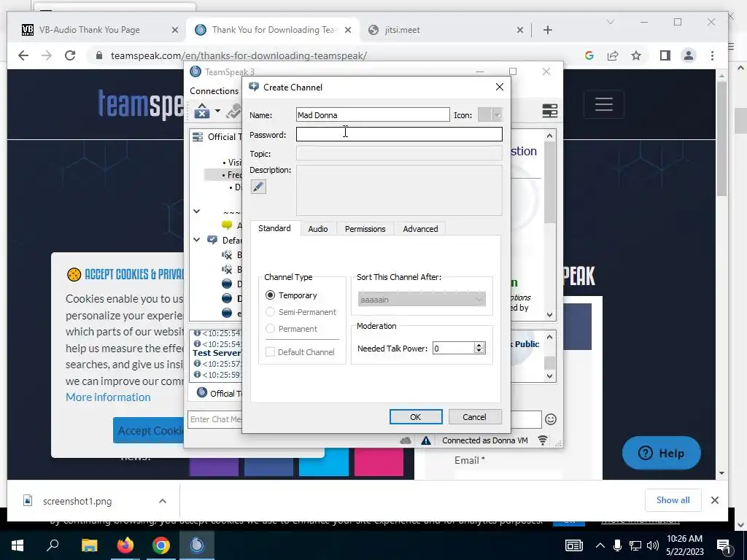This screenshot has height=560, width=747.
Task: Click TeamSpeak warning triangle status icon
Action: click(x=425, y=440)
